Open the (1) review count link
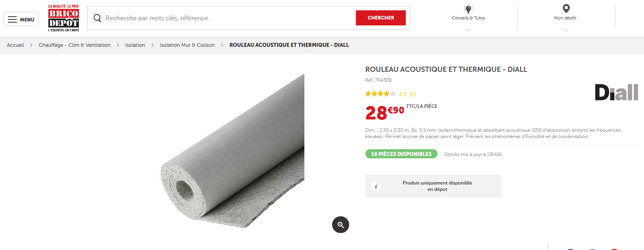644x250 pixels. tap(413, 94)
